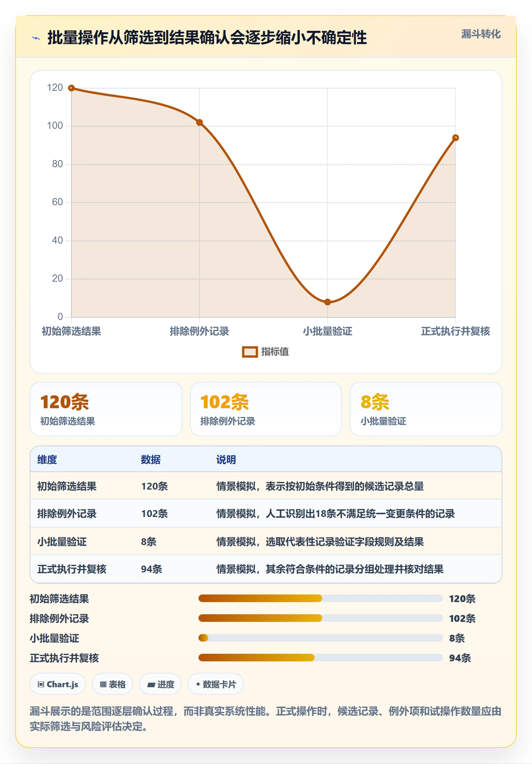532x764 pixels.
Task: Open the 102条 排除例外记录 data card
Action: [266, 409]
